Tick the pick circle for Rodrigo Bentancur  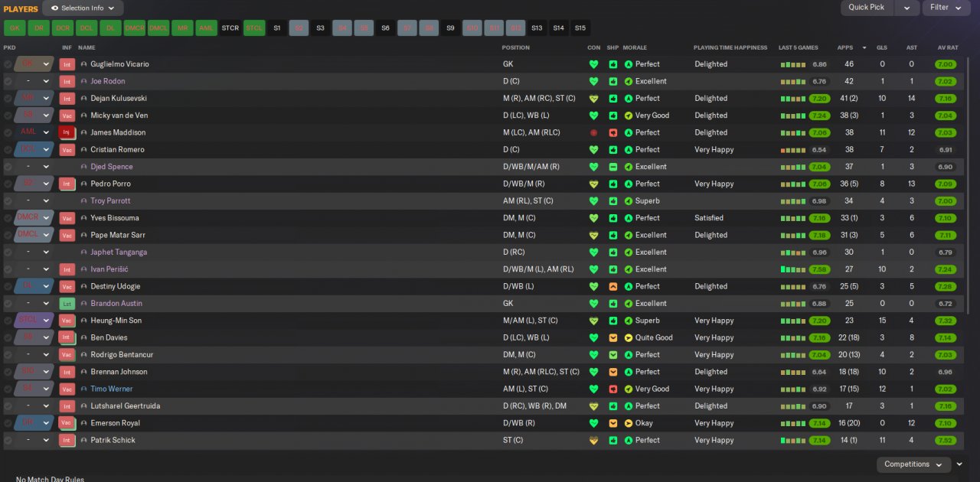8,354
